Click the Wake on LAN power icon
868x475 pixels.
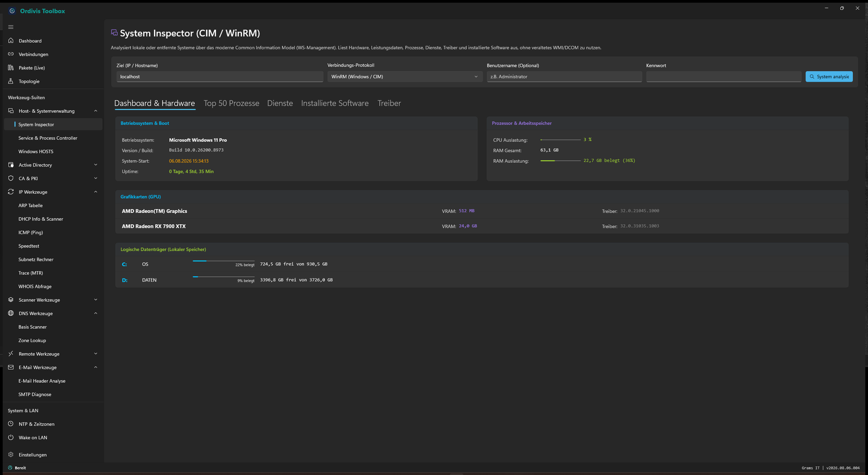(x=11, y=438)
